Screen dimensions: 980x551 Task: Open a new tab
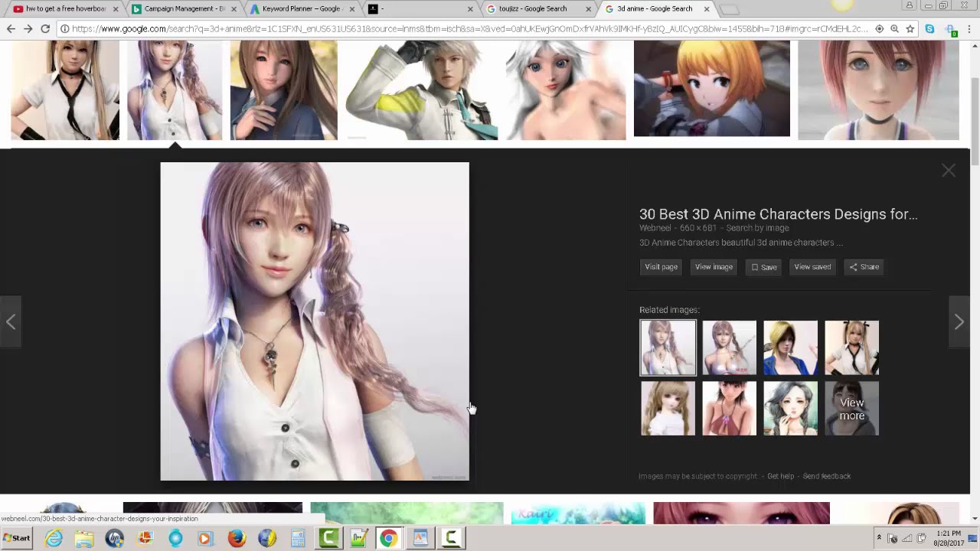[x=730, y=10]
